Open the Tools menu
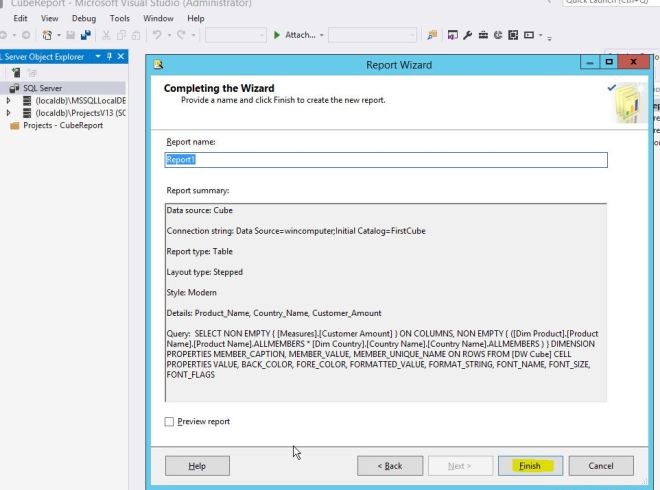660x490 pixels. (120, 18)
